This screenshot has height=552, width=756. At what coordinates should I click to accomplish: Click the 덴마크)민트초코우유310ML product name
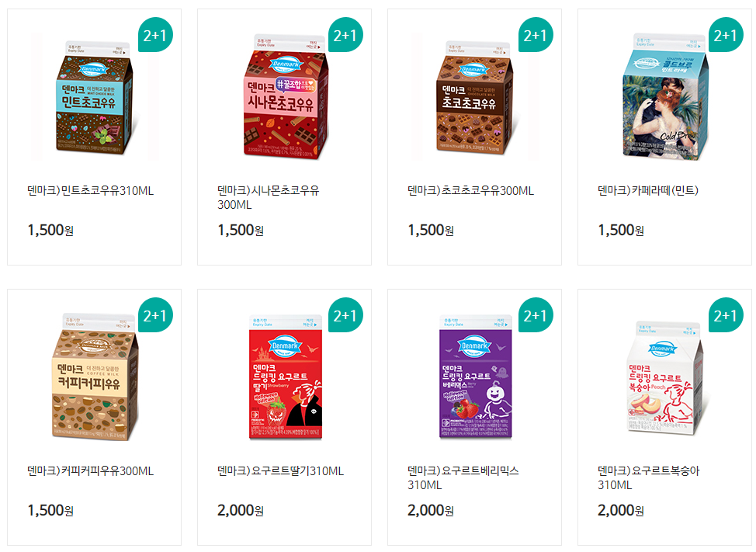point(91,191)
